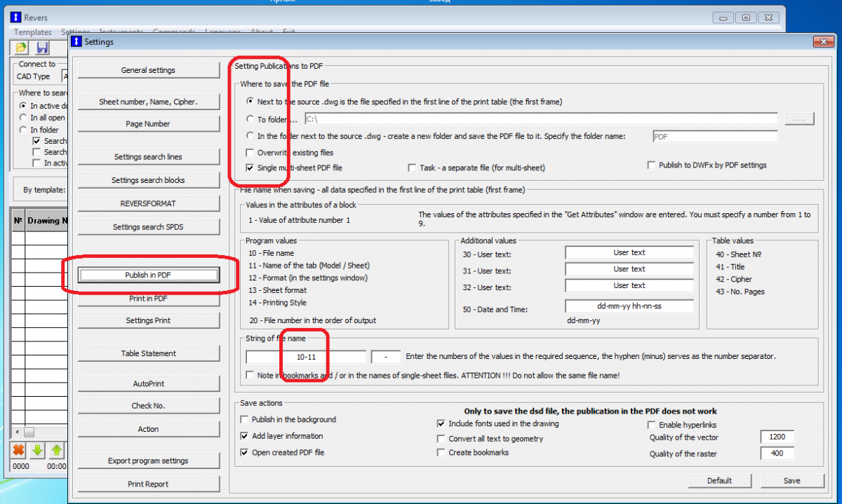Click the green up arrow icon in Revers
The image size is (842, 504).
57,449
